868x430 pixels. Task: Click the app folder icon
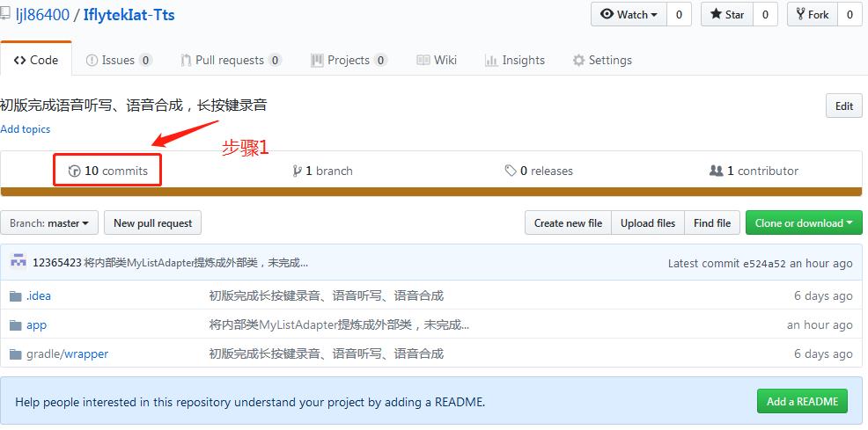[x=16, y=325]
